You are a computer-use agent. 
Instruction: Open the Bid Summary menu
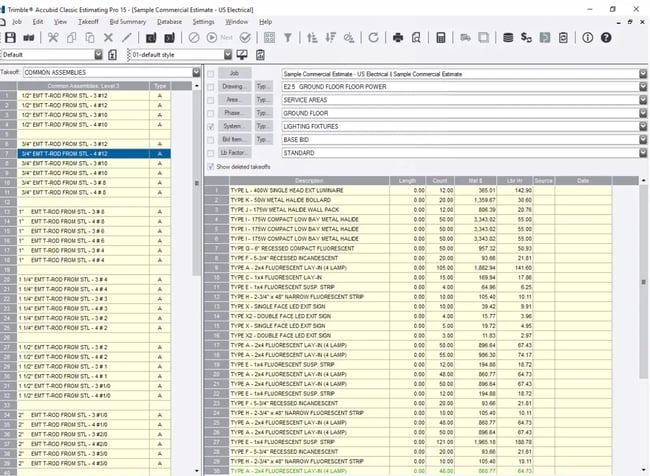pos(126,21)
